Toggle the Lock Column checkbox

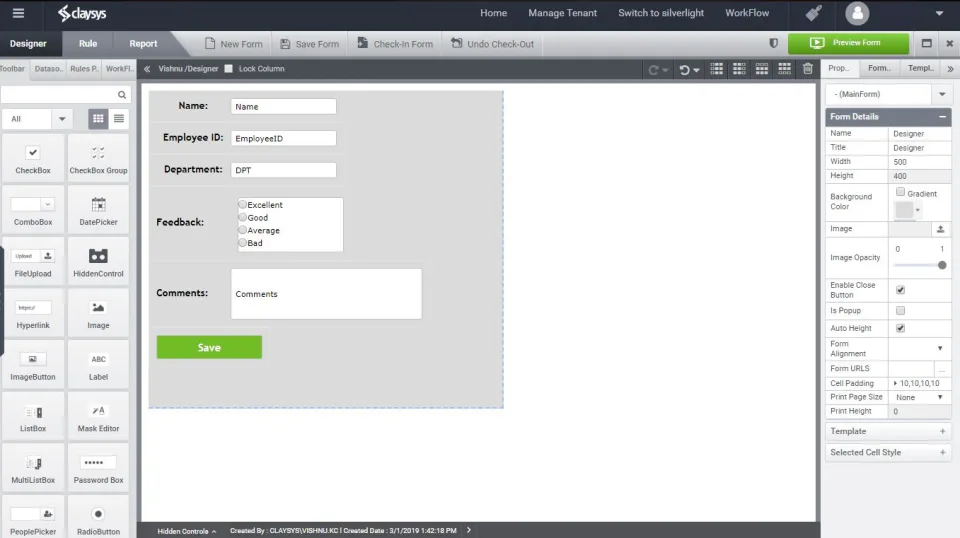(228, 69)
